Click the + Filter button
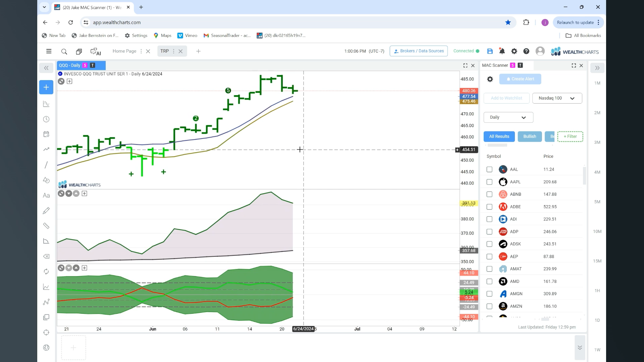Screen dimensions: 644x362 click(x=570, y=136)
